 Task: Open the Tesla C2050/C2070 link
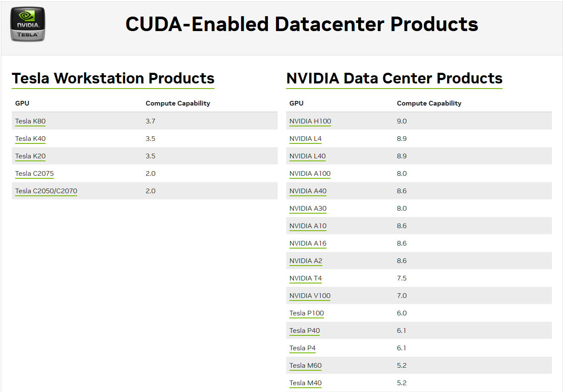(x=46, y=191)
